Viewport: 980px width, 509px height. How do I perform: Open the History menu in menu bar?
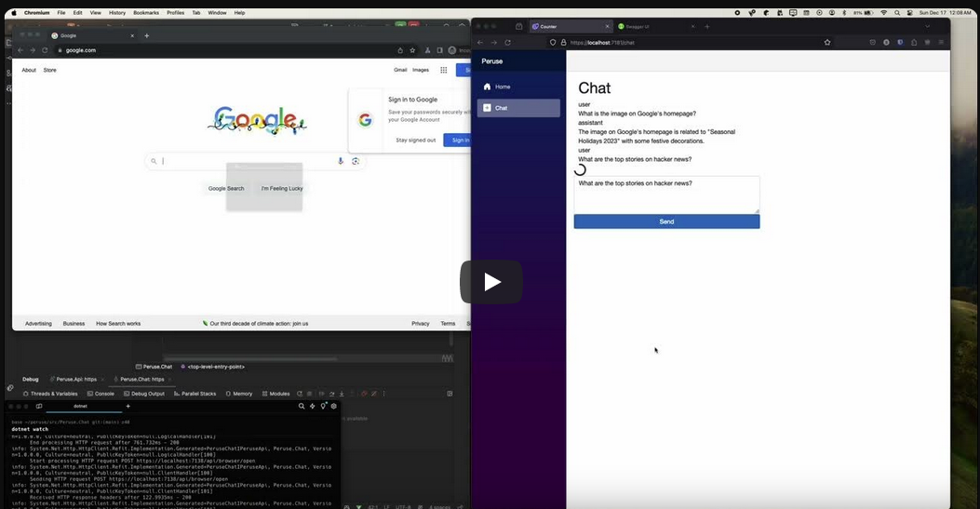[x=117, y=12]
